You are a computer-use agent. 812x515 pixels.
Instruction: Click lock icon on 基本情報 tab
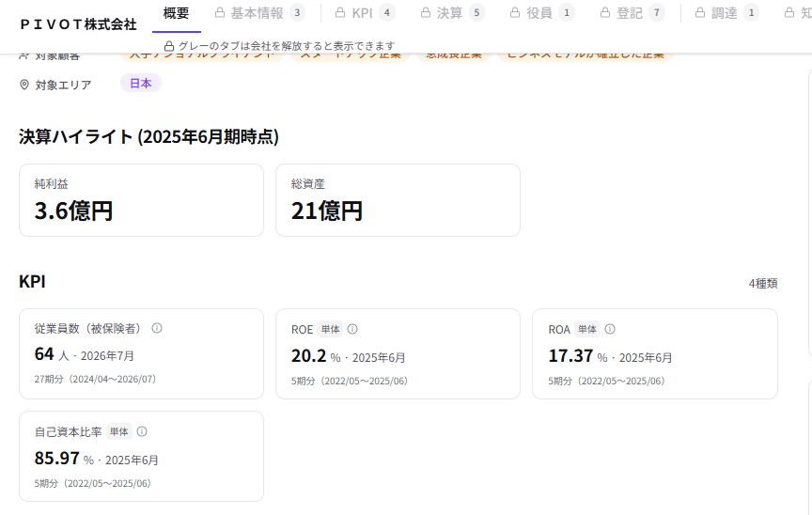click(220, 12)
